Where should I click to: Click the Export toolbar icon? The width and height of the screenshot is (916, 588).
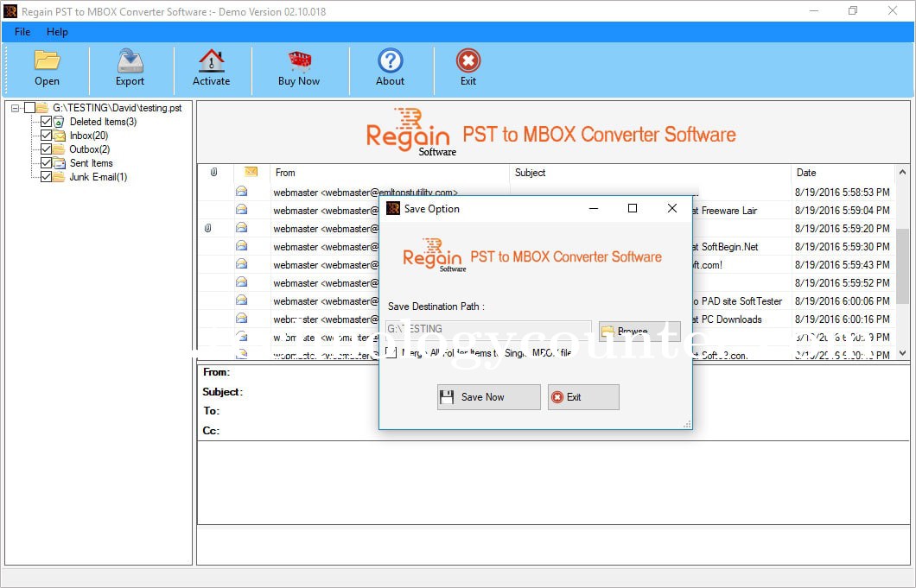[x=130, y=60]
